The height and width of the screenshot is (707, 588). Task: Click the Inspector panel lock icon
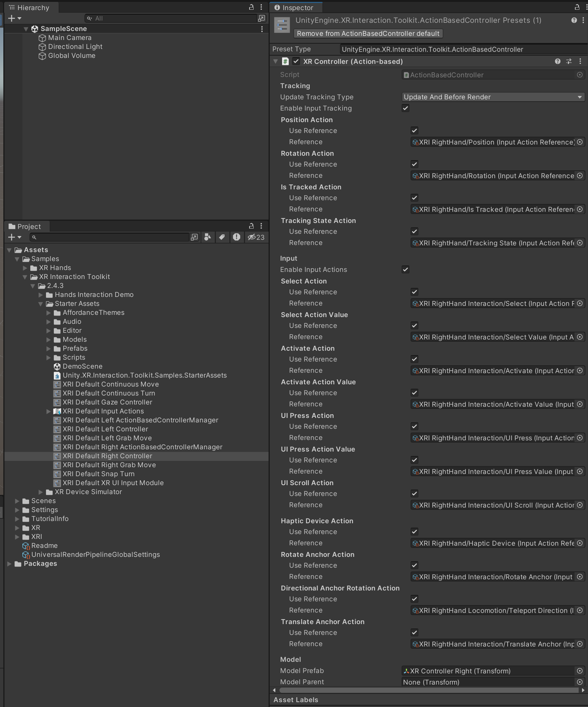tap(577, 7)
